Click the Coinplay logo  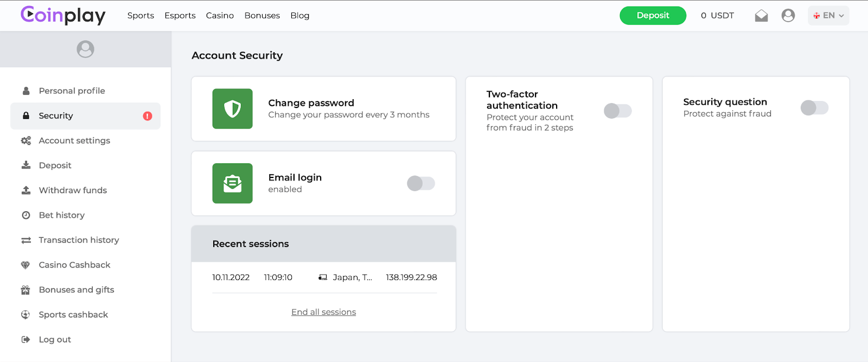tap(63, 15)
